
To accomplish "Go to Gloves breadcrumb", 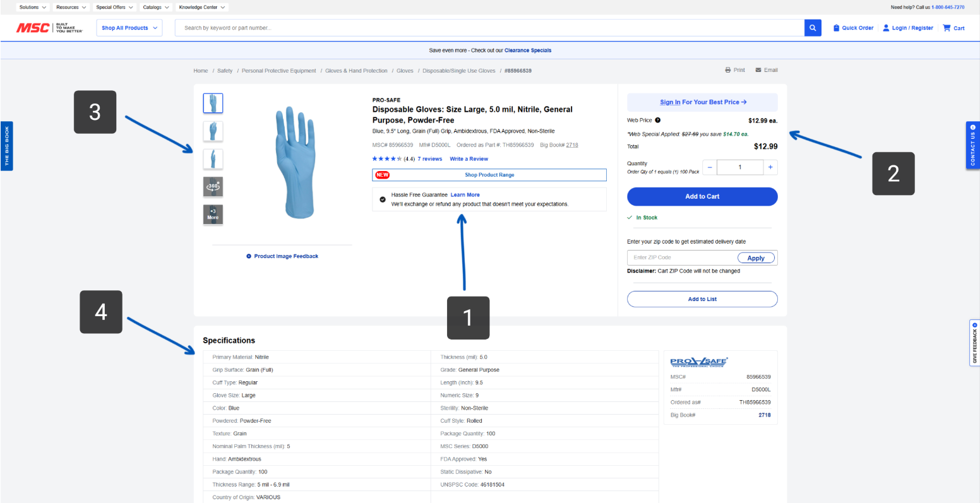I will (405, 71).
